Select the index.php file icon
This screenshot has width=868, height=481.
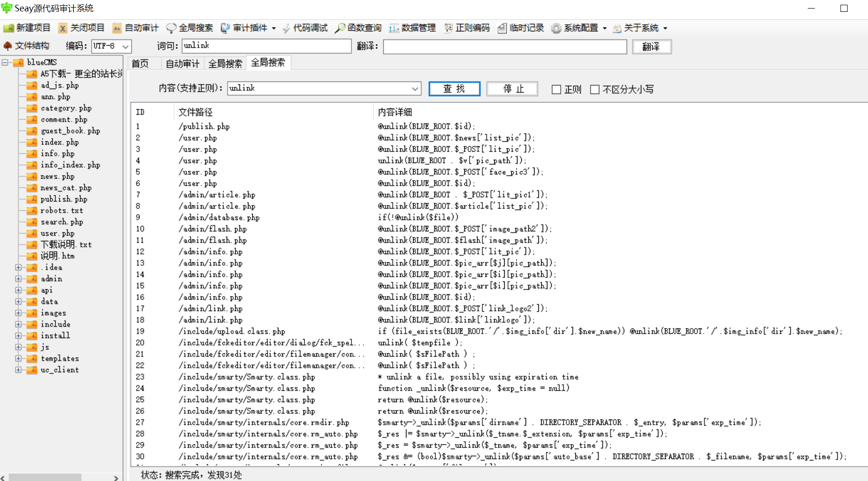[32, 142]
